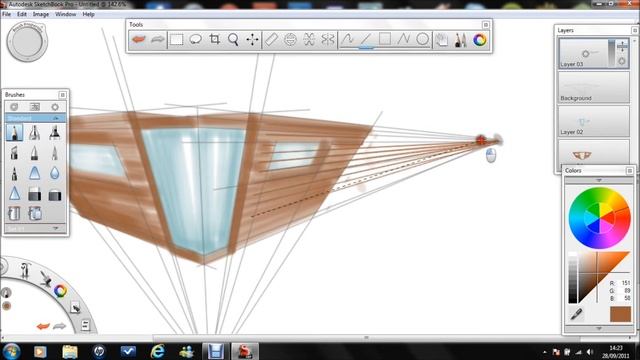This screenshot has width=640, height=360.
Task: Click the Redo arrow in Tools panel
Action: 158,40
